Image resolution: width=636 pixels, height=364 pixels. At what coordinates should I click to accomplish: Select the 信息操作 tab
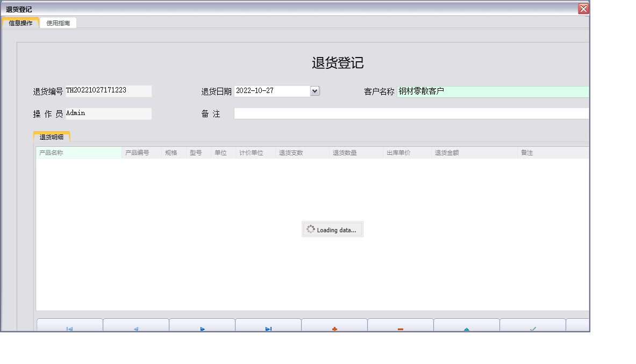point(20,23)
